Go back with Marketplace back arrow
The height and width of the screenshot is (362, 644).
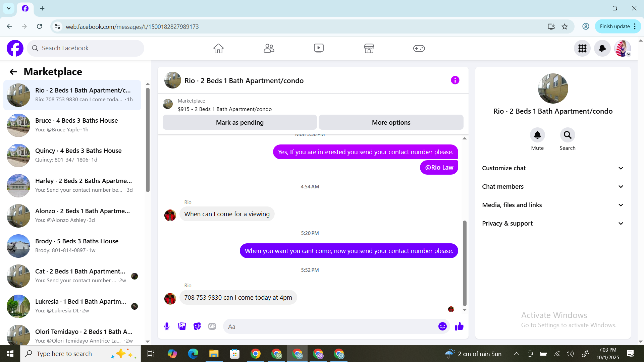(x=13, y=72)
